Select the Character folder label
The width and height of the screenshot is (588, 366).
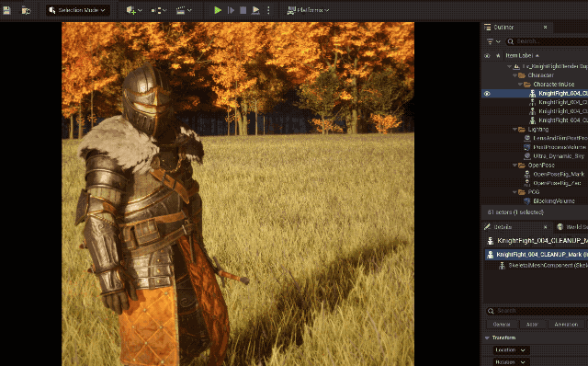(x=541, y=75)
